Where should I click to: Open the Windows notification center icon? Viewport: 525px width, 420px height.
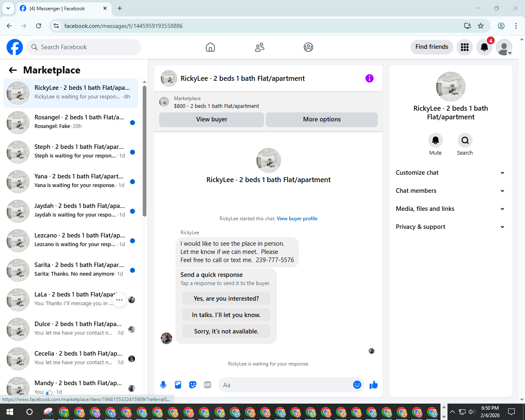tap(511, 412)
